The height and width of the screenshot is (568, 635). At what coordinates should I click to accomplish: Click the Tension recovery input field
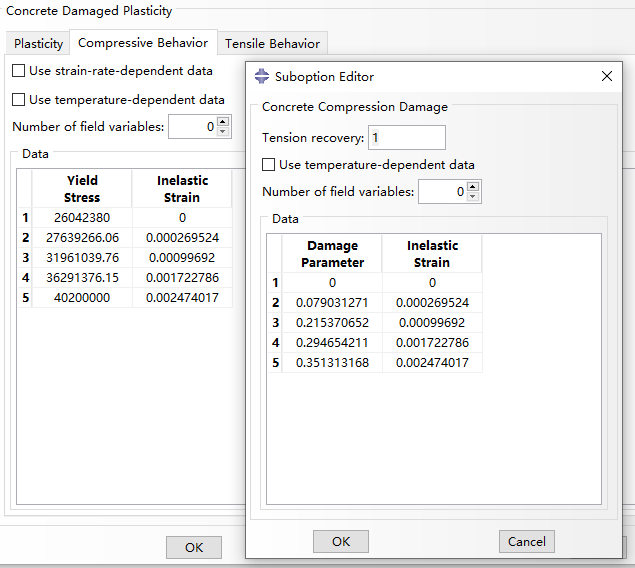click(406, 138)
